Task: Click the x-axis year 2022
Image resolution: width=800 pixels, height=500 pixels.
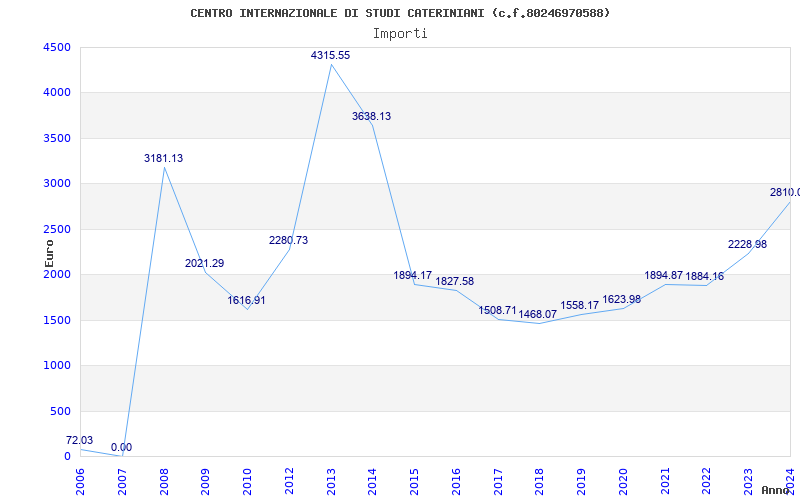Action: pos(707,482)
